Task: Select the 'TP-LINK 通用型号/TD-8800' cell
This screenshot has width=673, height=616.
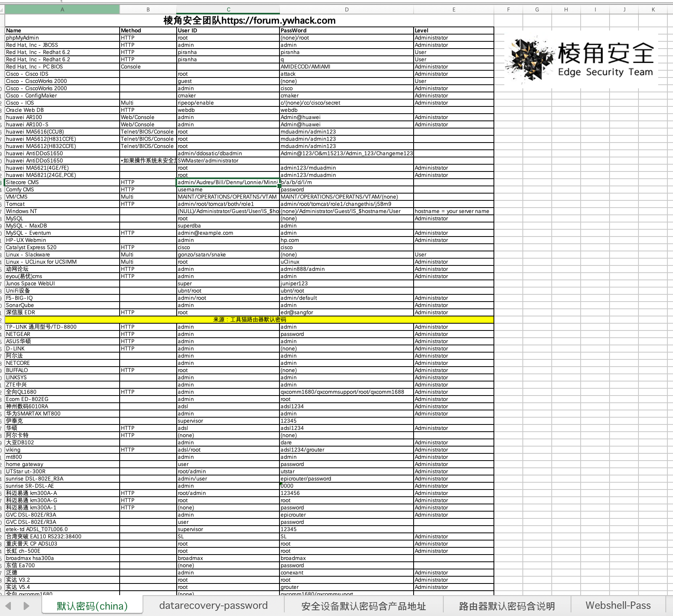Action: pyautogui.click(x=62, y=327)
